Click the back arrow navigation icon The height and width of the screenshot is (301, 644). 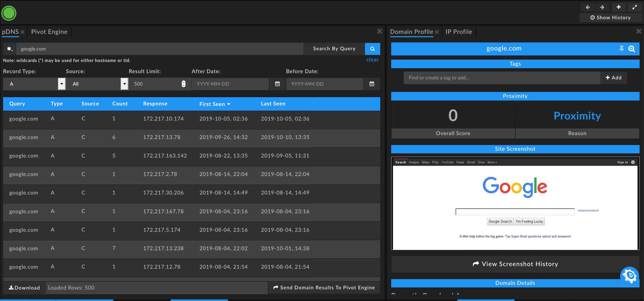tap(588, 7)
